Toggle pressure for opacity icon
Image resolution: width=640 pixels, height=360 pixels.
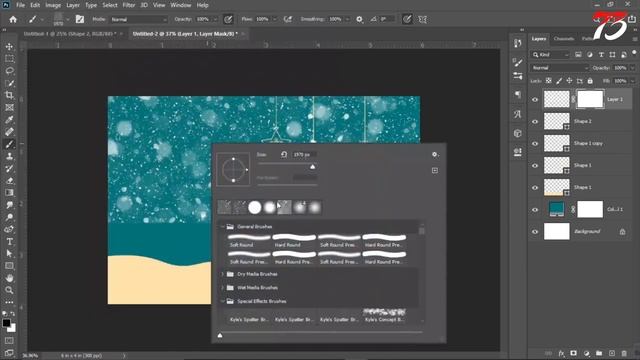click(228, 19)
